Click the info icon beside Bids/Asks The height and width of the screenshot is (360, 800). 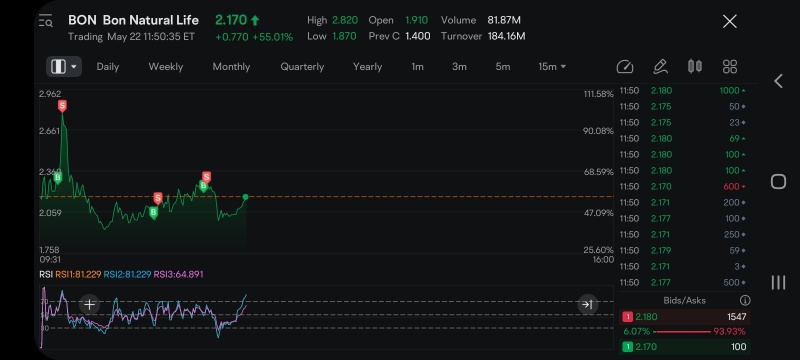pos(745,300)
